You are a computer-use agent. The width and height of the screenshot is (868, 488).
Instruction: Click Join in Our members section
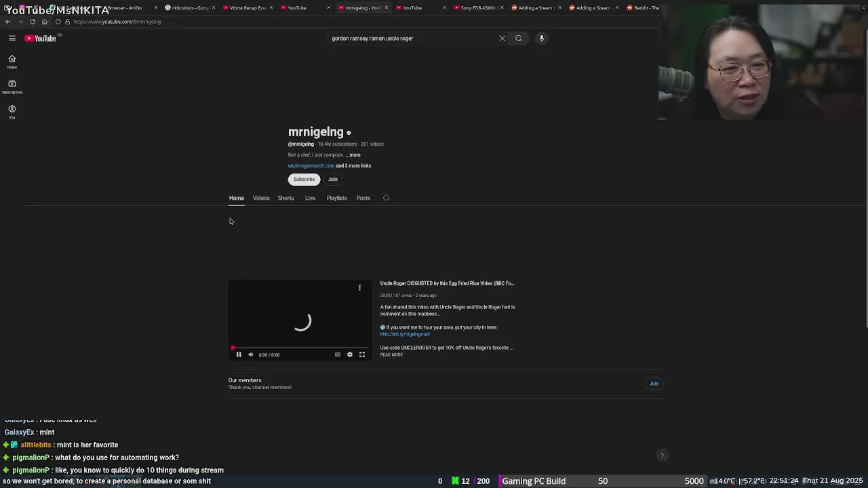pyautogui.click(x=654, y=384)
